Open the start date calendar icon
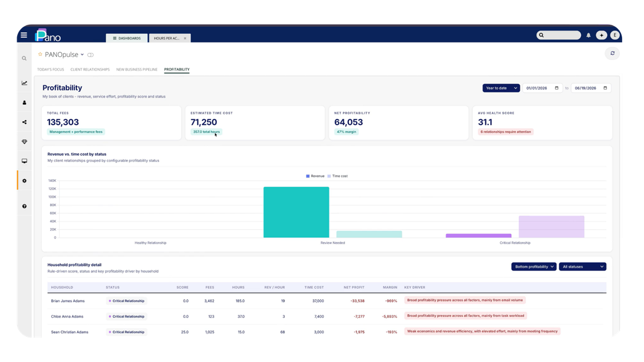 [557, 88]
